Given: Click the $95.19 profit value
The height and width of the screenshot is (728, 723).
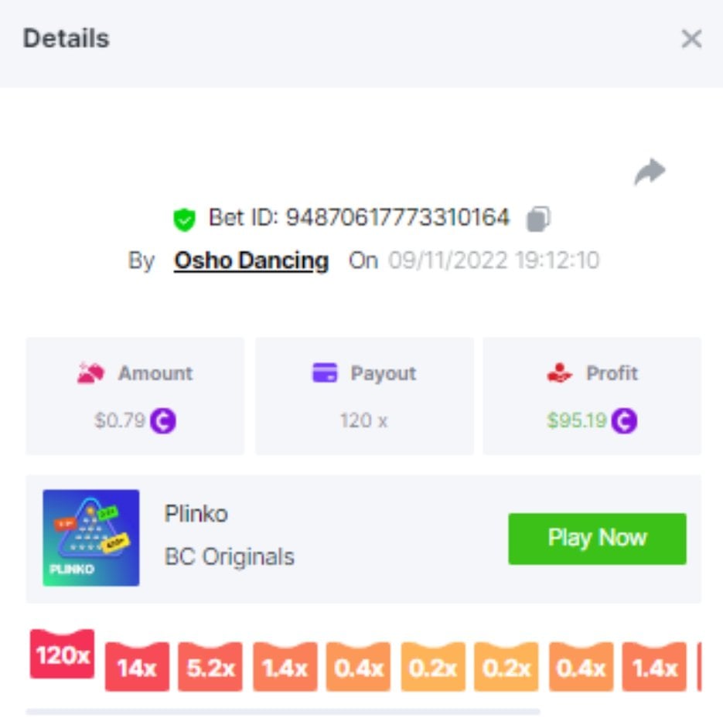Looking at the screenshot, I should click(x=577, y=420).
